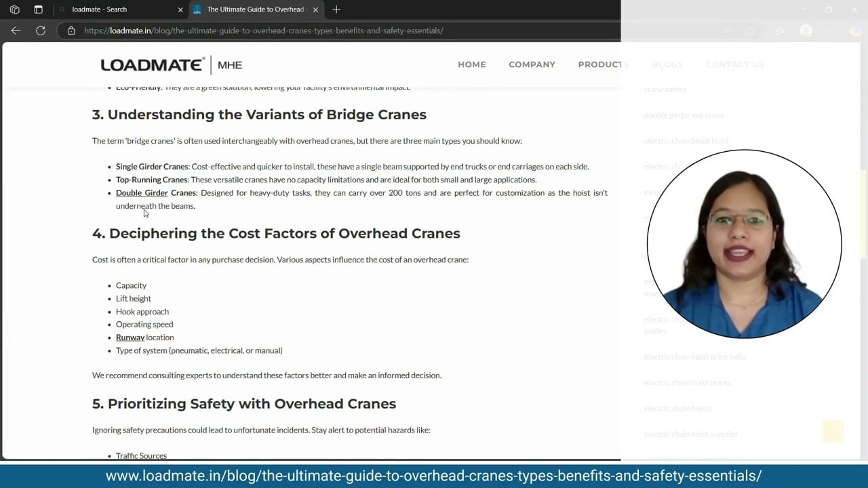Viewport: 868px width, 488px height.
Task: Click "Cost is often a critical factor" paragraph
Action: point(280,260)
